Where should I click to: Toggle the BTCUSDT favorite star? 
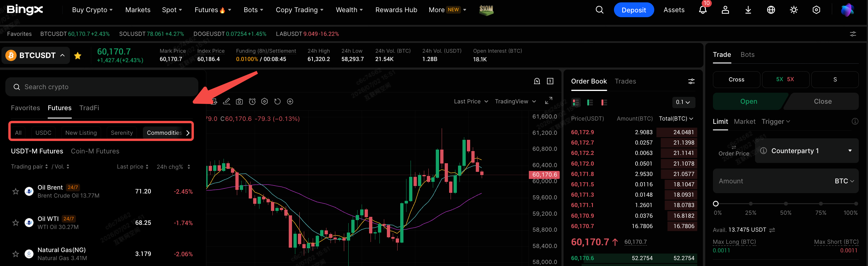point(77,56)
